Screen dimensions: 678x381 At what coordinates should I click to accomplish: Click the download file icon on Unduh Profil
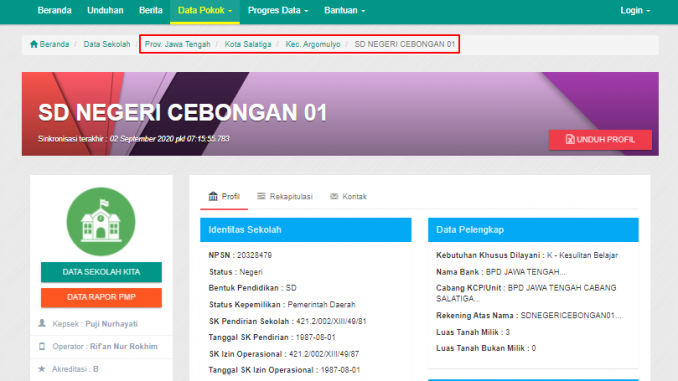(570, 139)
